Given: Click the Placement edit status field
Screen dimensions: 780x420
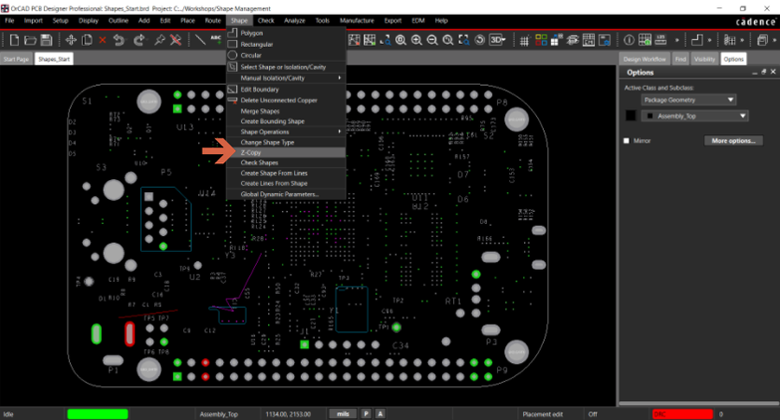Looking at the screenshot, I should 543,414.
